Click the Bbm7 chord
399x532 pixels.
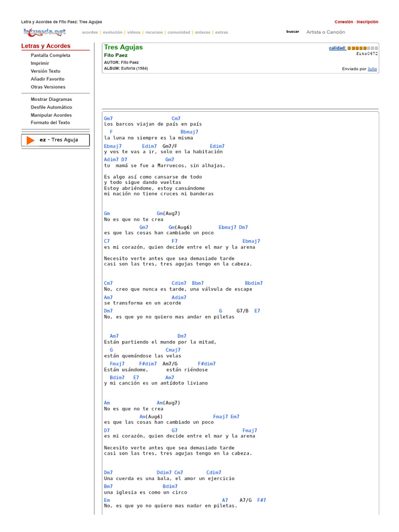(198, 283)
